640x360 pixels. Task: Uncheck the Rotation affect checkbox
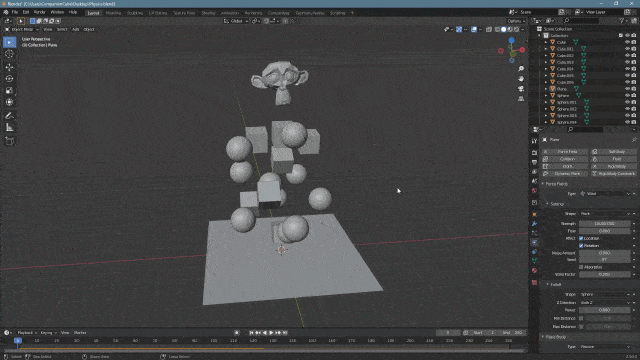[581, 246]
